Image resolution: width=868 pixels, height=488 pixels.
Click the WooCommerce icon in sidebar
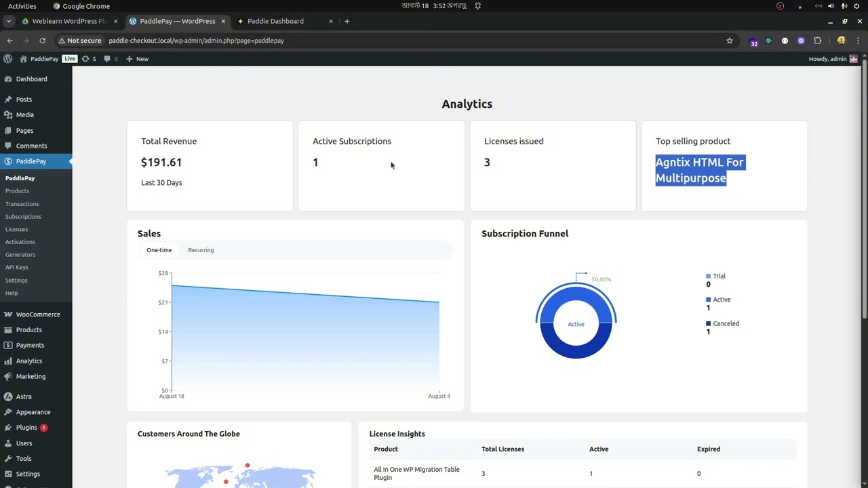click(8, 314)
